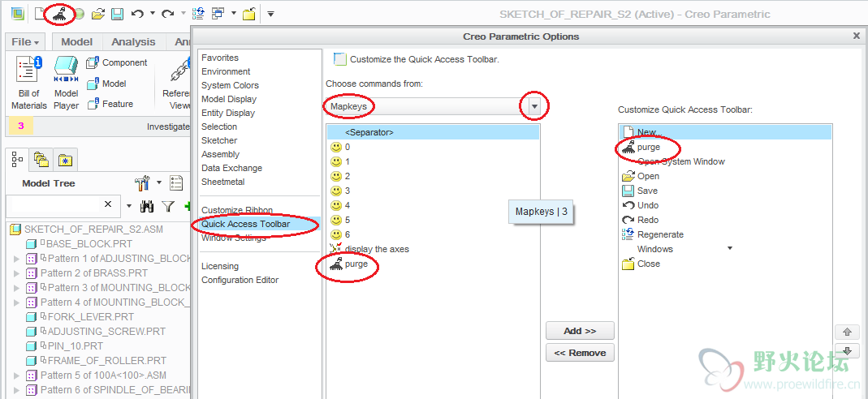Select Licensing options category
The width and height of the screenshot is (868, 399).
click(x=220, y=266)
